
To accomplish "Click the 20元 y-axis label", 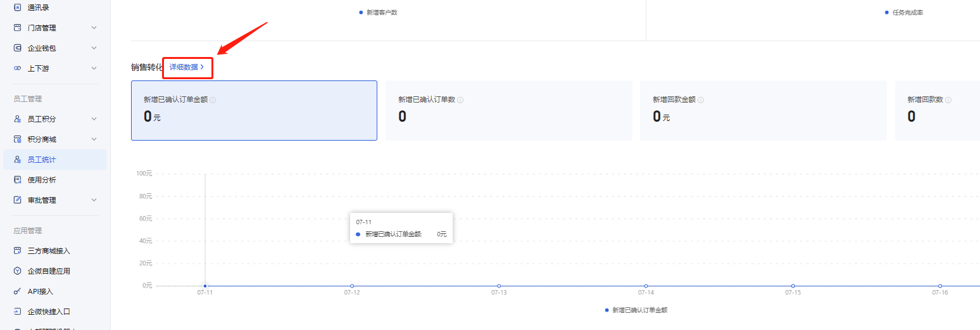I will pyautogui.click(x=145, y=263).
